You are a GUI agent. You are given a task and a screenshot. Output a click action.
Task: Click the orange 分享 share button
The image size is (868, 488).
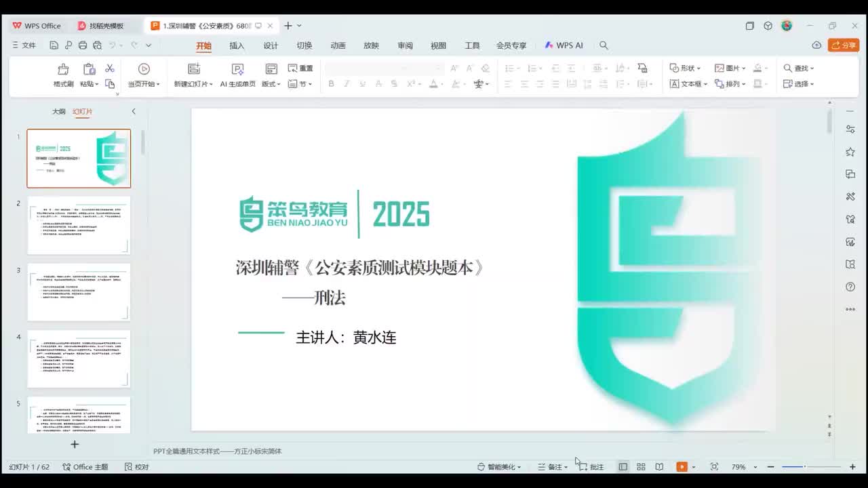click(844, 45)
